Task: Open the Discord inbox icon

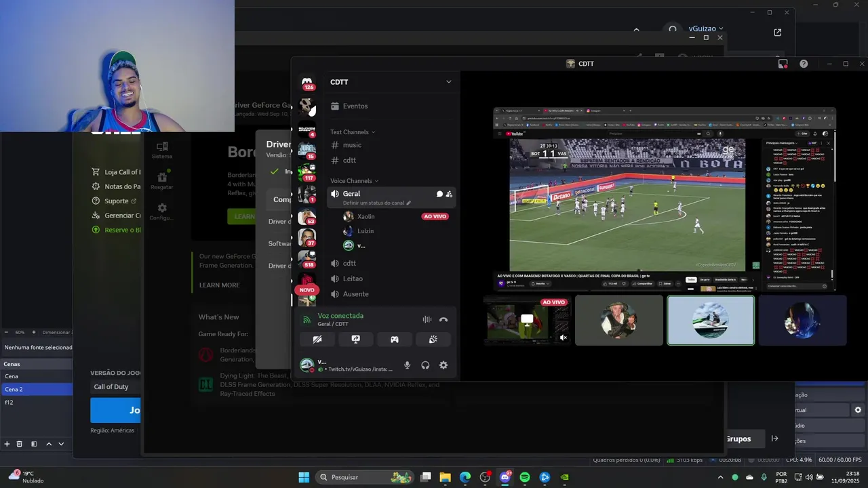Action: click(783, 64)
